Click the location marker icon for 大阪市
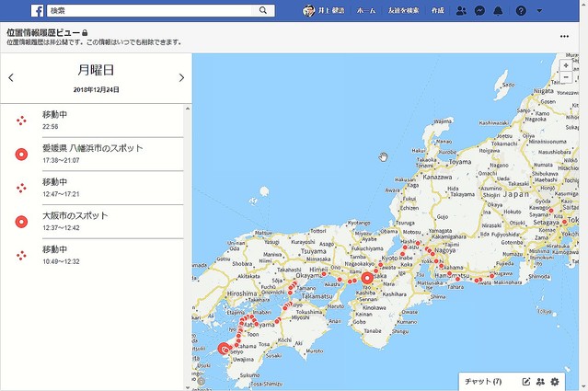The height and width of the screenshot is (391, 588). point(21,222)
